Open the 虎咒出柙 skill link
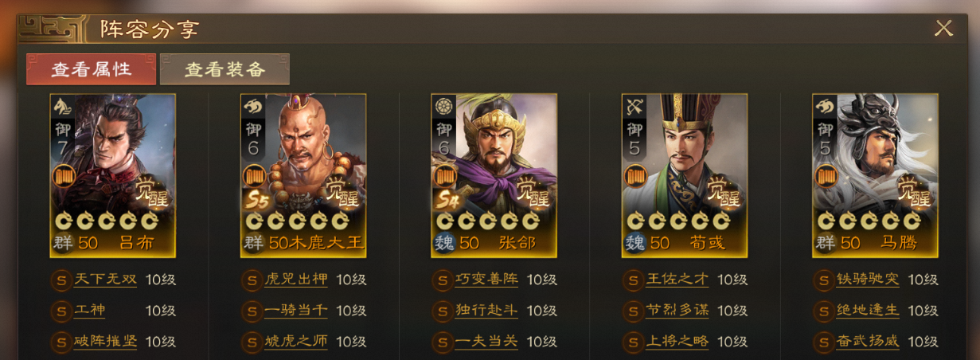The image size is (980, 360). pyautogui.click(x=296, y=280)
